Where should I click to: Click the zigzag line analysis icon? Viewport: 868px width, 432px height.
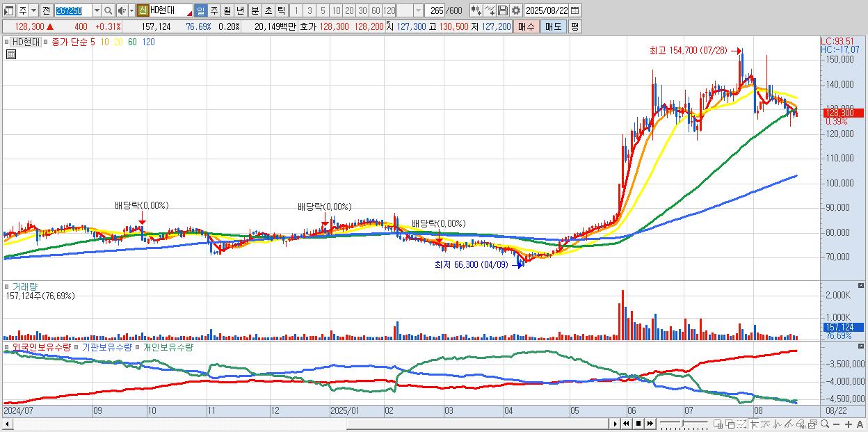click(778, 424)
